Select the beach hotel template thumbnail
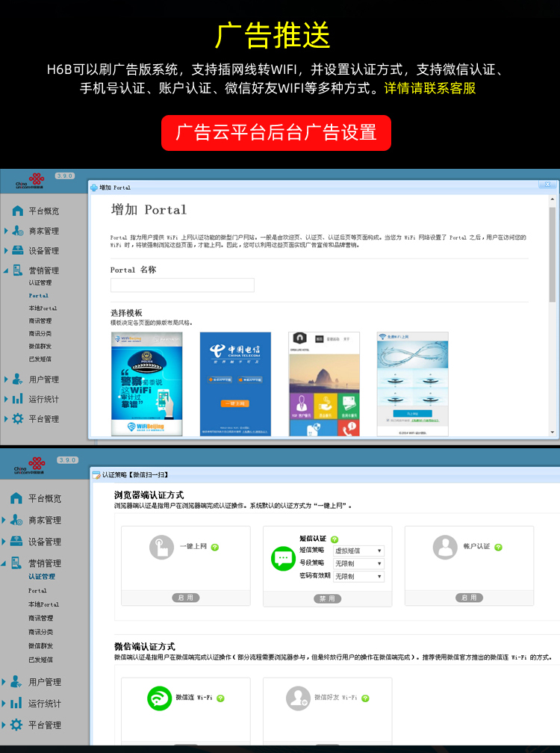 (x=324, y=384)
